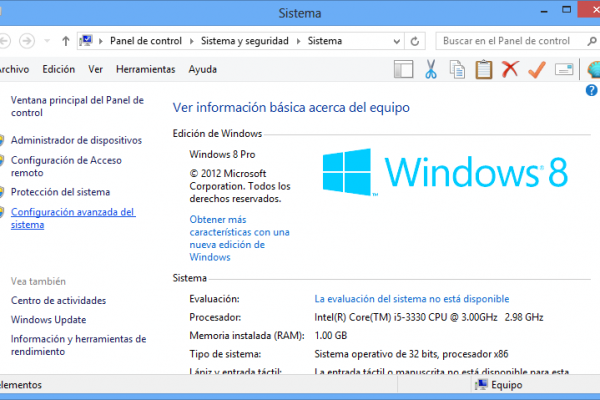Refresh the current page
Viewport: 600px width, 400px height.
[415, 41]
